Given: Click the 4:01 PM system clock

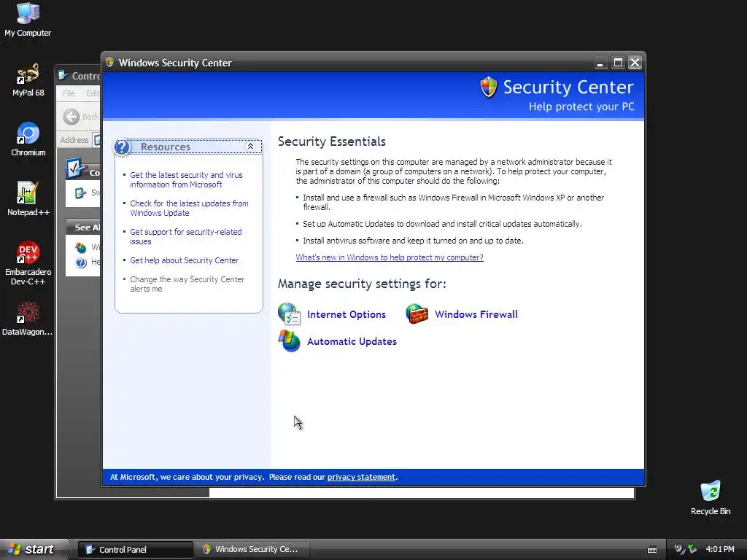Looking at the screenshot, I should pos(720,550).
